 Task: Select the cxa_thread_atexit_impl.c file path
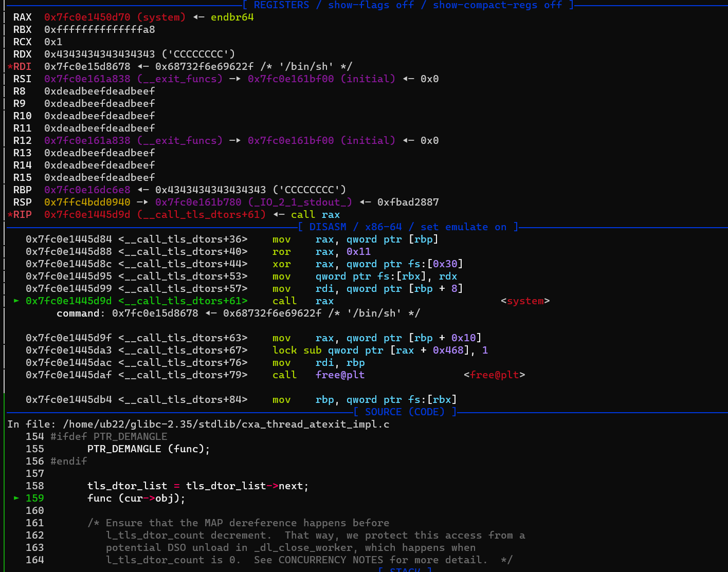[226, 424]
